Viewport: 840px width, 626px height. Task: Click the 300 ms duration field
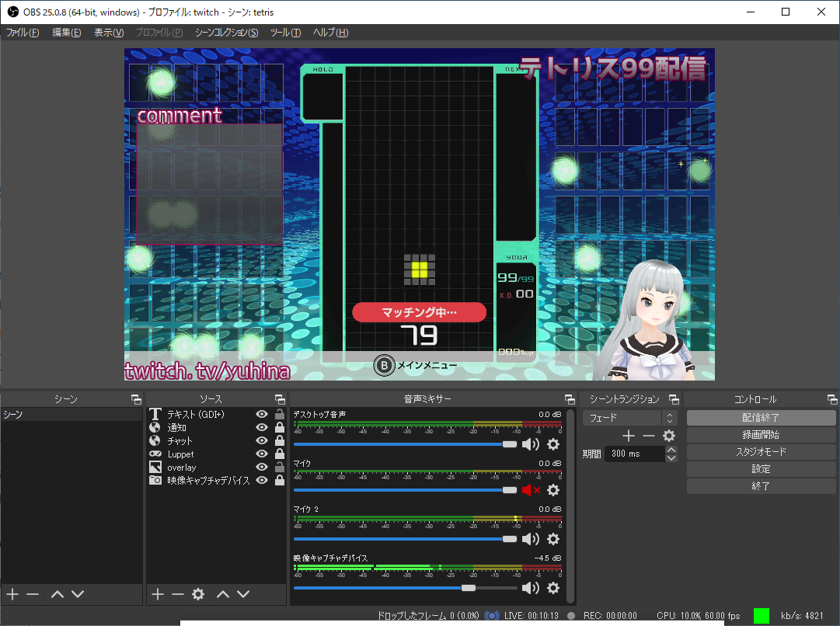click(635, 454)
